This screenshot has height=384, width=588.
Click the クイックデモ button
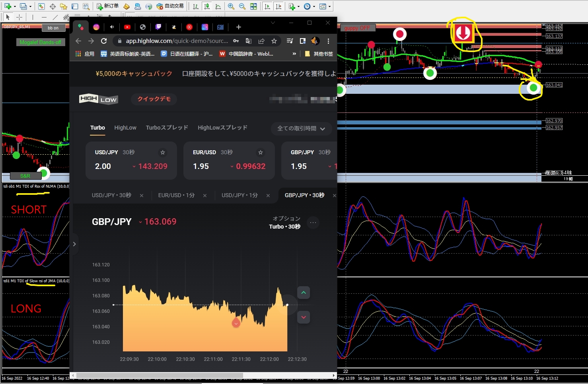point(154,99)
